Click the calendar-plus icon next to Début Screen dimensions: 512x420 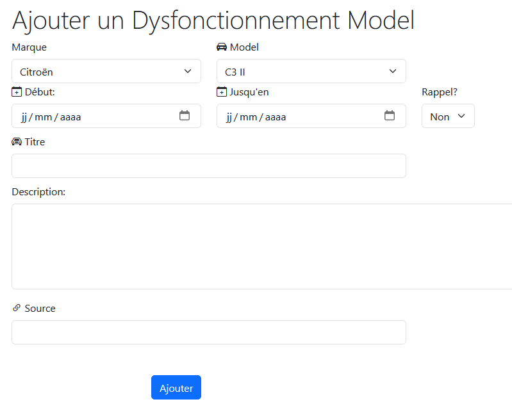click(x=17, y=92)
